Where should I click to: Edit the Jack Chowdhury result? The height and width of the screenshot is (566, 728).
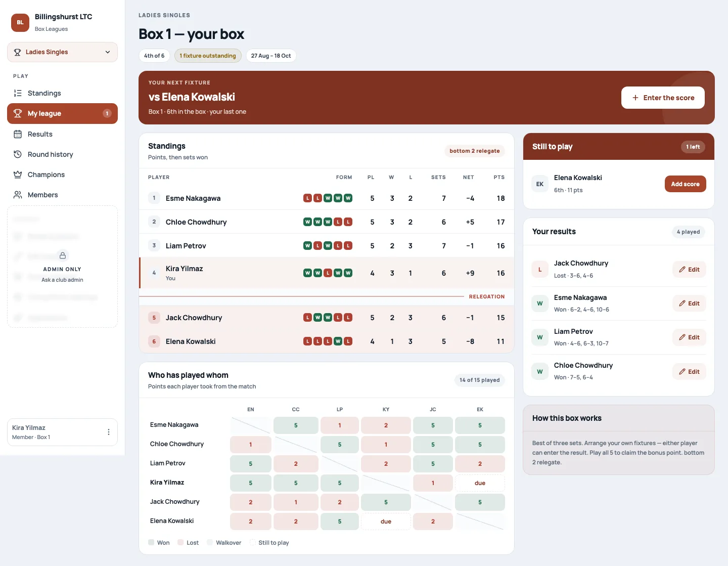689,270
